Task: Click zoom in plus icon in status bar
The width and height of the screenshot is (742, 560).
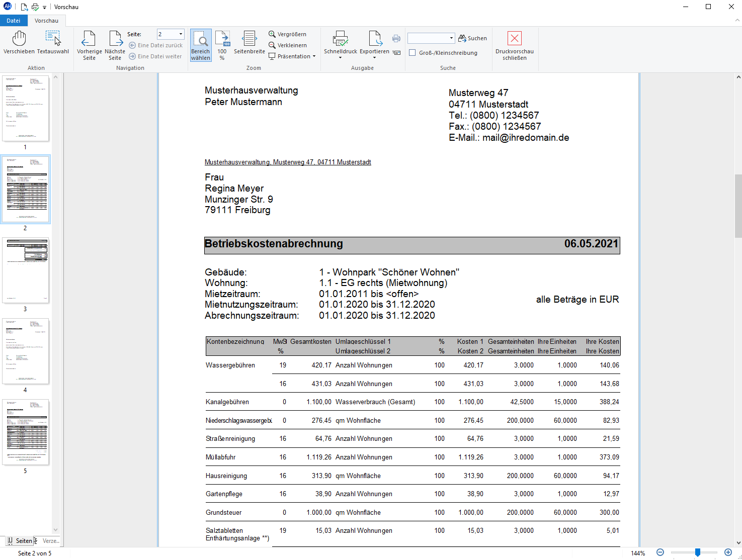Action: pos(728,552)
